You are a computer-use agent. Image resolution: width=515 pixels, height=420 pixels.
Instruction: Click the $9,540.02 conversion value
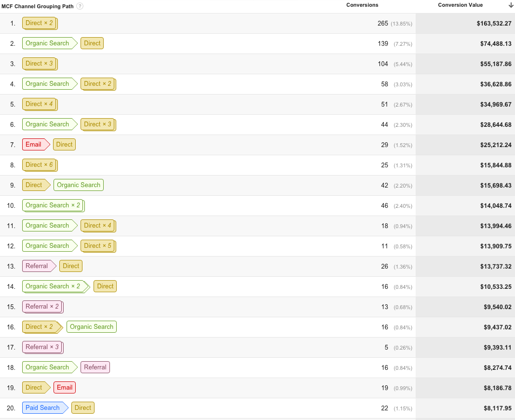click(x=497, y=307)
